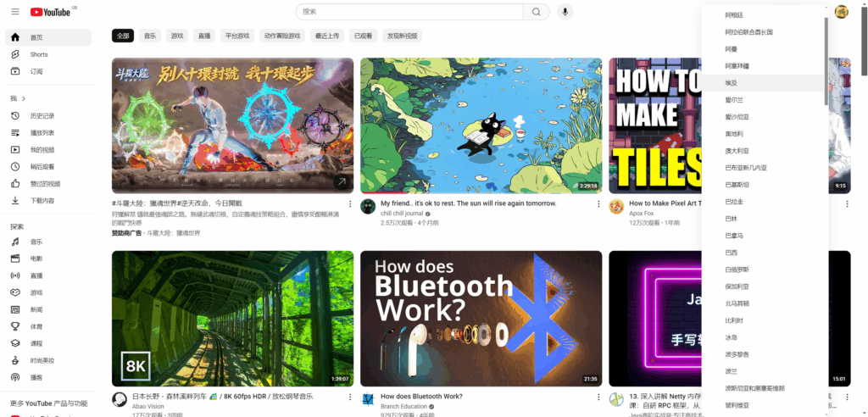Open the account avatar menu
The width and height of the screenshot is (868, 417).
coord(842,12)
